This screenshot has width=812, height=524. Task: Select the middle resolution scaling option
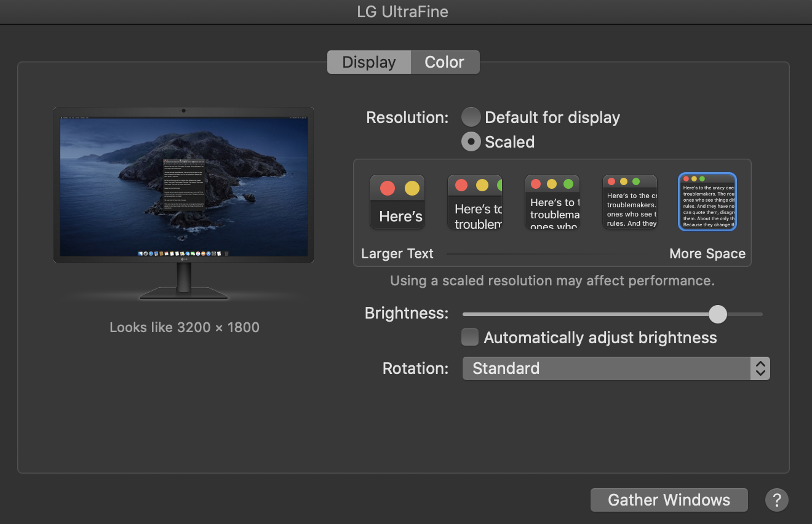point(552,202)
